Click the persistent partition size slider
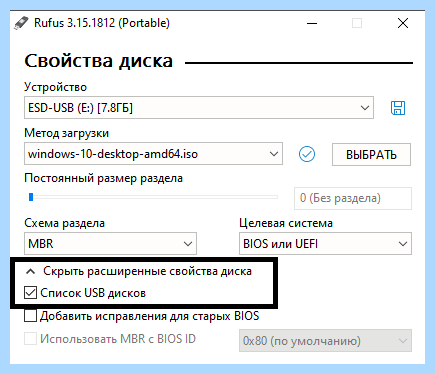 click(x=153, y=197)
